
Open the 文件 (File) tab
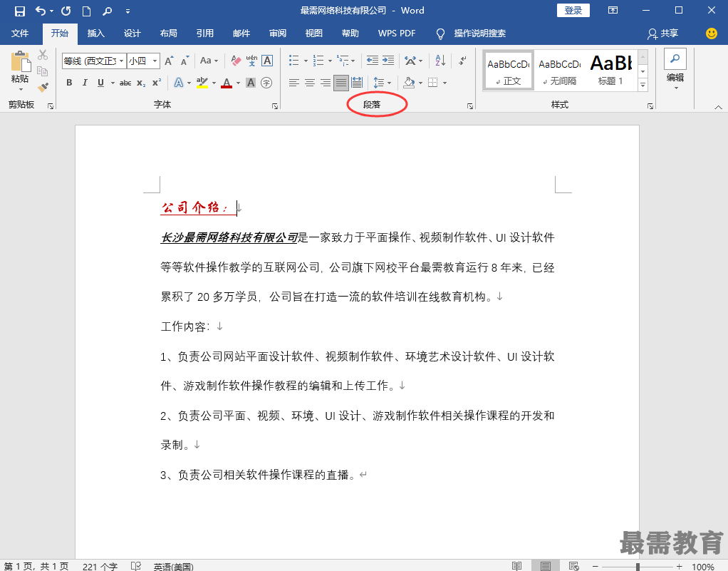tap(20, 34)
